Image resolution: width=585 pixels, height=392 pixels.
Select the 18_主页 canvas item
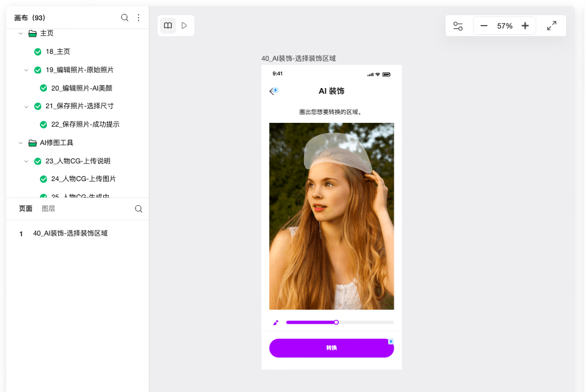58,51
